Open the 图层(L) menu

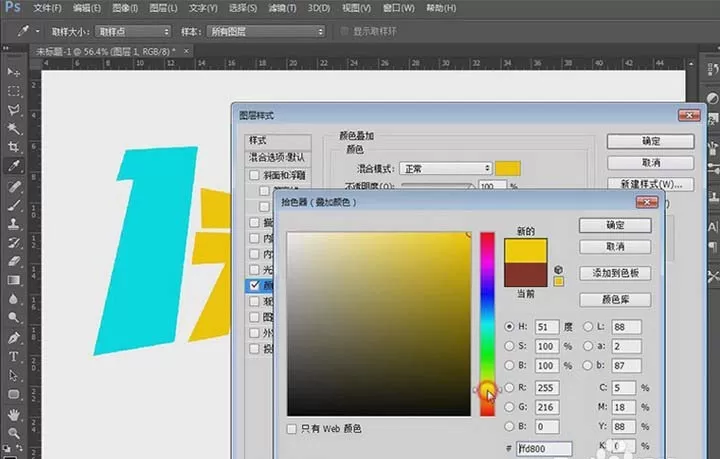[163, 8]
